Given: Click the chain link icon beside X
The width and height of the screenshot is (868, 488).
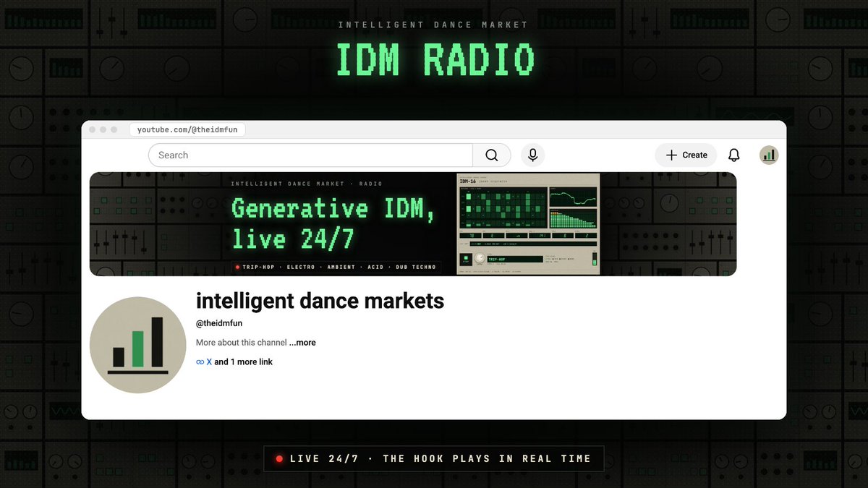Looking at the screenshot, I should pos(200,362).
